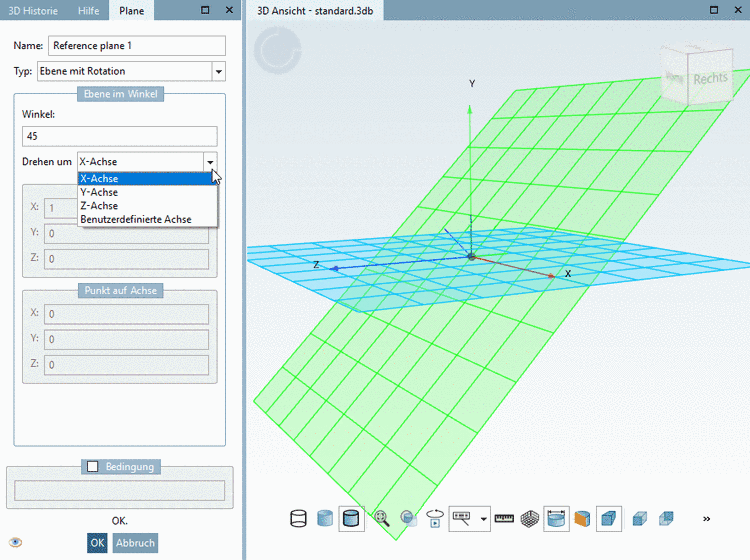
Task: Expand the toolbar overflow chevron
Action: [x=706, y=519]
